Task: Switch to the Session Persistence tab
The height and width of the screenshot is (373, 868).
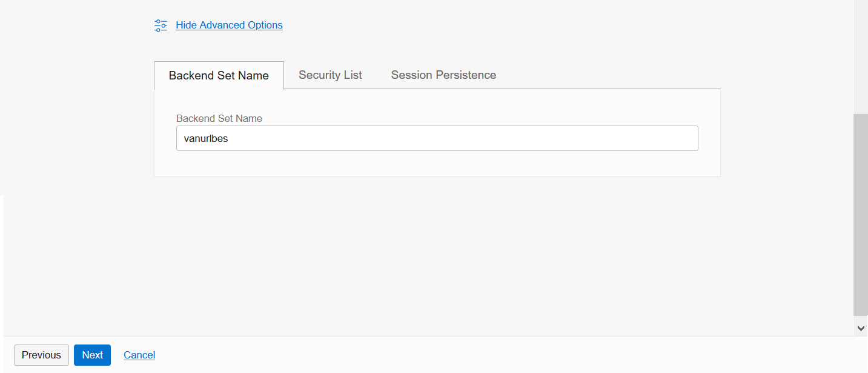Action: pos(443,75)
